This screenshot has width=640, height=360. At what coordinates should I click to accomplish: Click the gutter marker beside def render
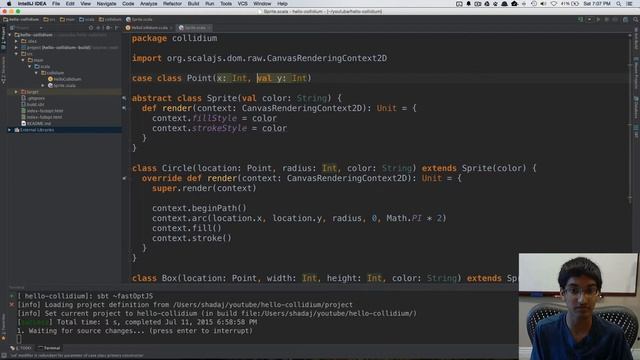[x=124, y=108]
